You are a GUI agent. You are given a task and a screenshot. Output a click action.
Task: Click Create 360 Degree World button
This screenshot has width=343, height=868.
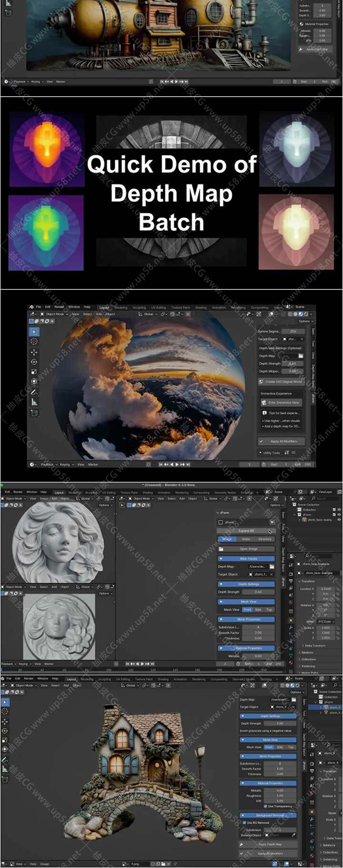(x=281, y=381)
